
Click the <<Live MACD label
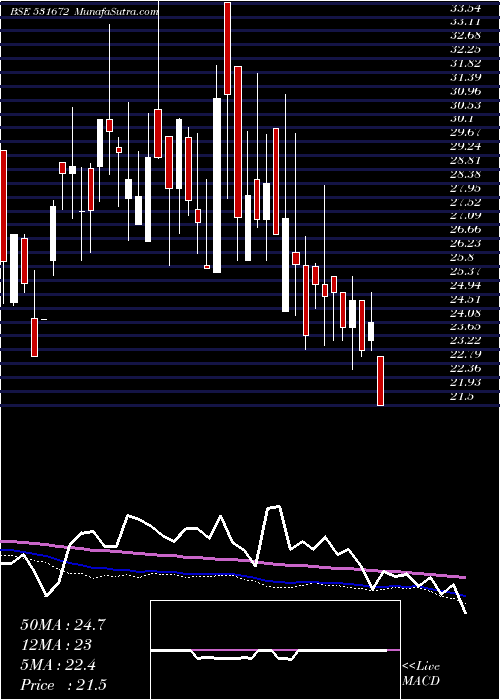click(x=421, y=674)
